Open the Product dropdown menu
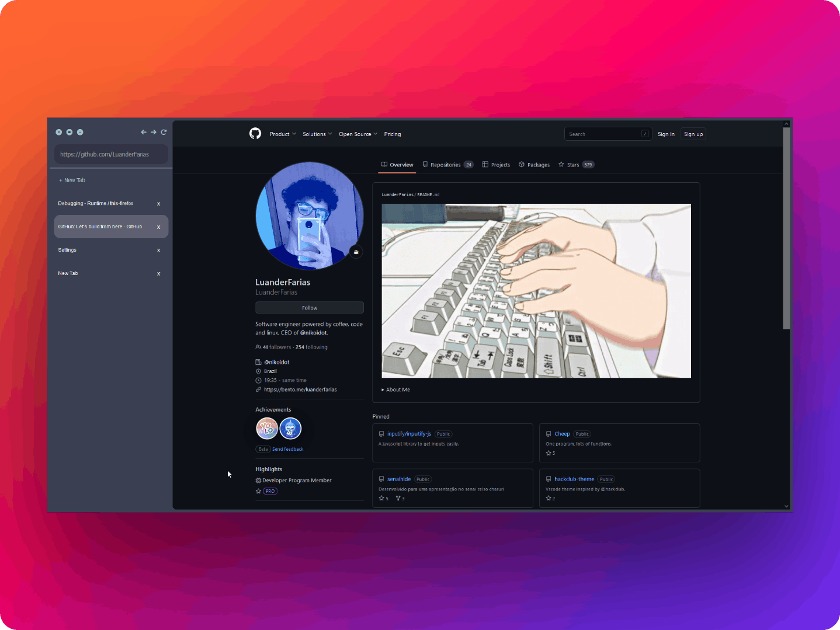840x630 pixels. [283, 134]
